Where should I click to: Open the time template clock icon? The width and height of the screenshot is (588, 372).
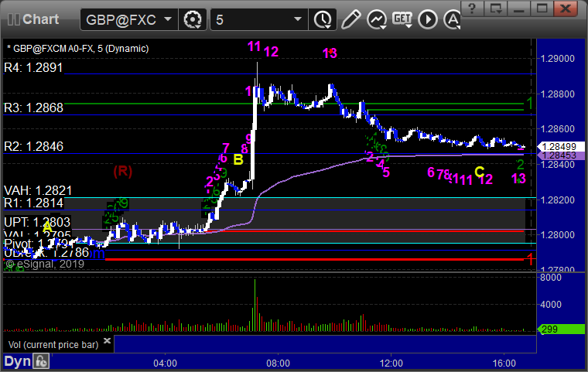[x=323, y=19]
